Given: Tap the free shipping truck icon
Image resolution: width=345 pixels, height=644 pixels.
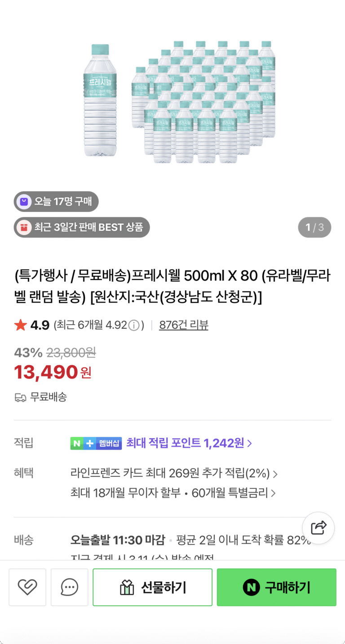Looking at the screenshot, I should coord(20,398).
